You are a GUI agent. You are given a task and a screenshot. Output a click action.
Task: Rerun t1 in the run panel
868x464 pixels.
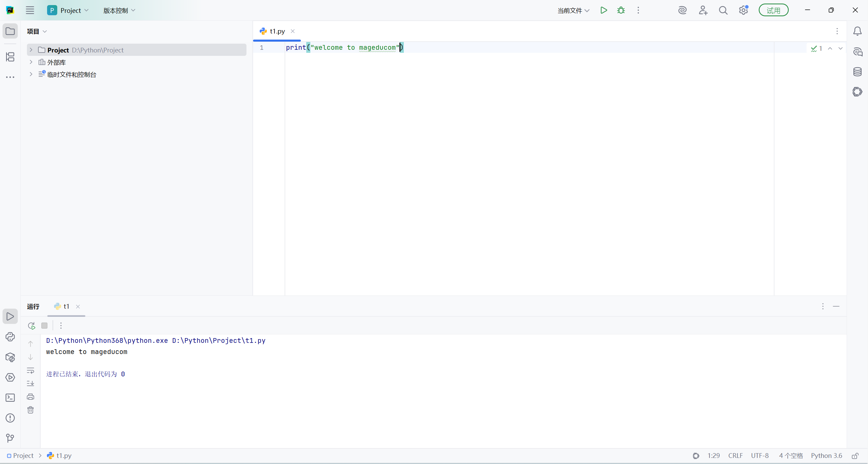(32, 326)
